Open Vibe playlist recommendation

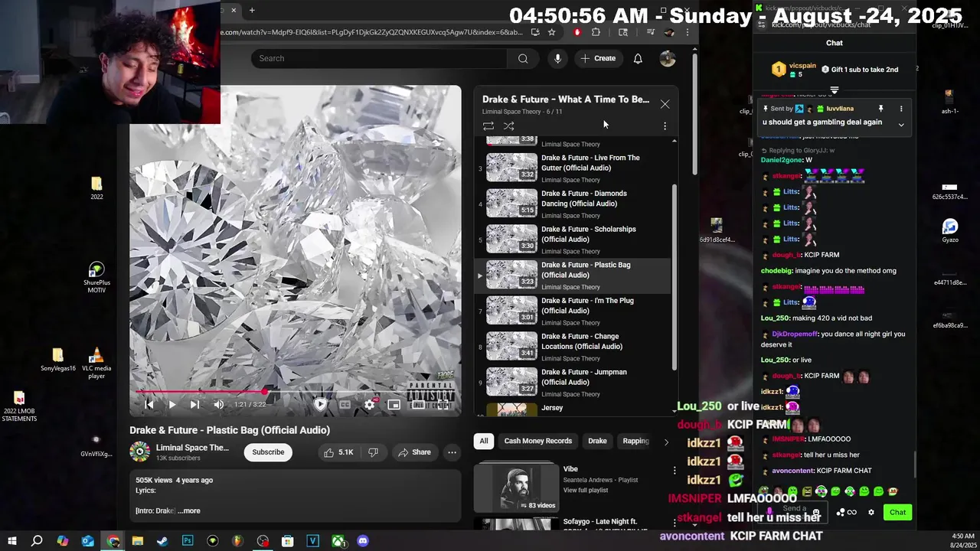tap(570, 487)
